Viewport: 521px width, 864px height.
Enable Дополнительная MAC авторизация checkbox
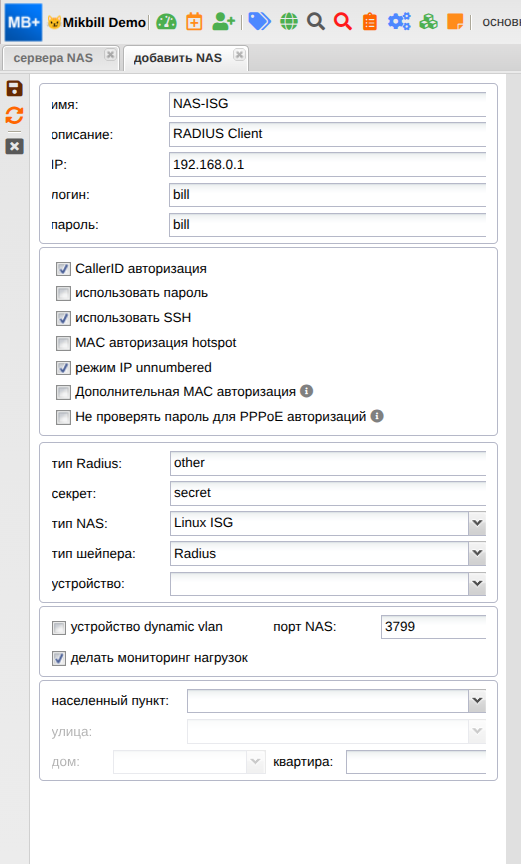click(x=63, y=392)
